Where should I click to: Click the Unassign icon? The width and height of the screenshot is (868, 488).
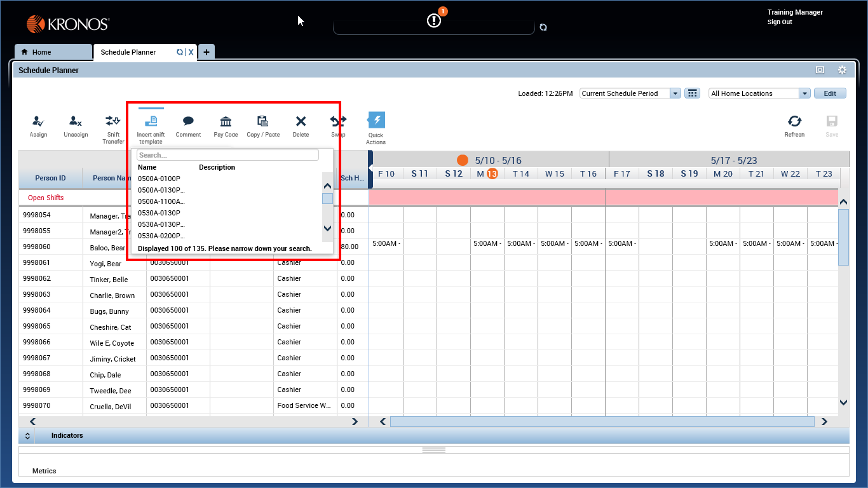click(75, 125)
